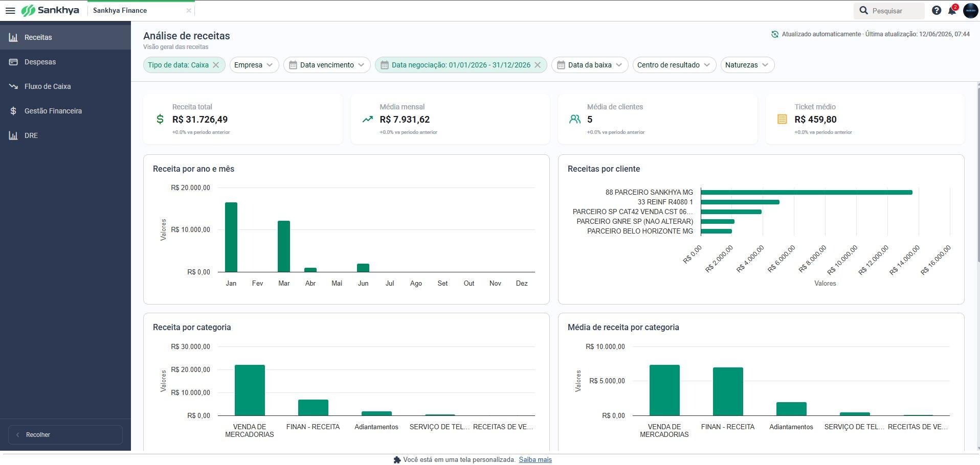Click the search magnifier icon
Viewport: 980px width, 465px height.
pyautogui.click(x=864, y=11)
